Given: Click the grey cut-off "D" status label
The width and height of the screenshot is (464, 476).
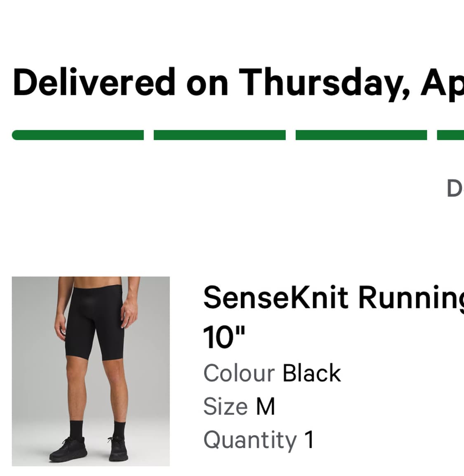Looking at the screenshot, I should pos(455,188).
